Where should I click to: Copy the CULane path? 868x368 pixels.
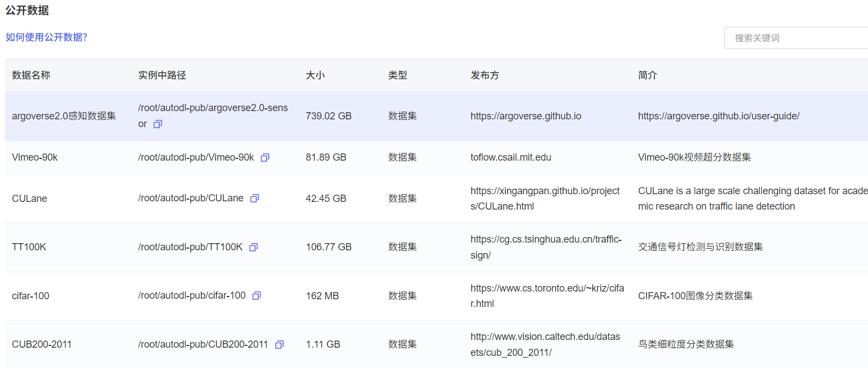point(254,199)
